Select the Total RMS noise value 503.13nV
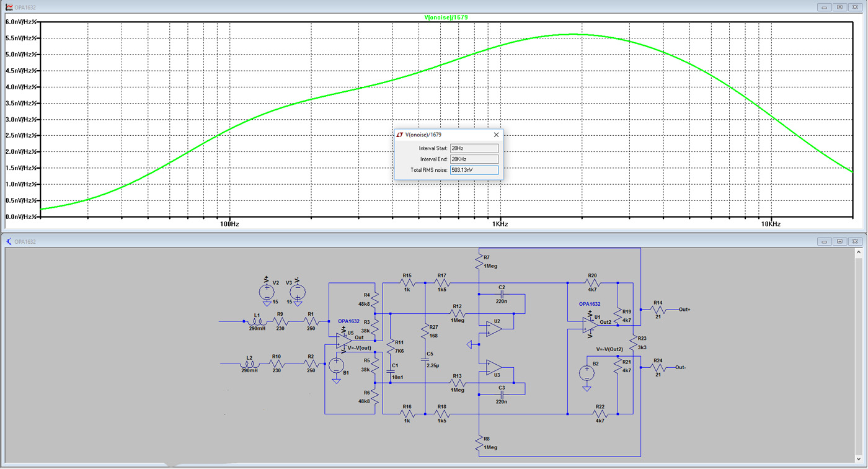 pos(474,169)
